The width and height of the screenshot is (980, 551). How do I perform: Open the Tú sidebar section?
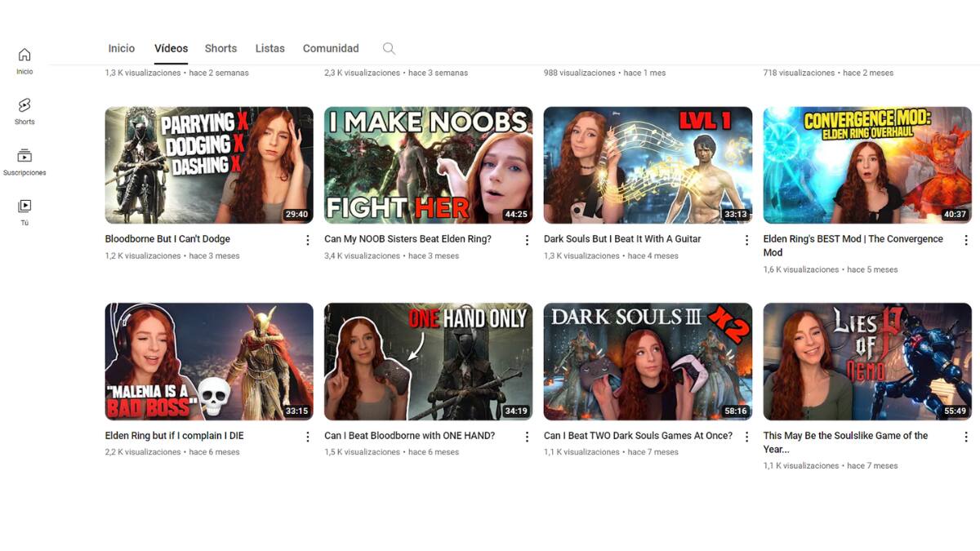(24, 212)
